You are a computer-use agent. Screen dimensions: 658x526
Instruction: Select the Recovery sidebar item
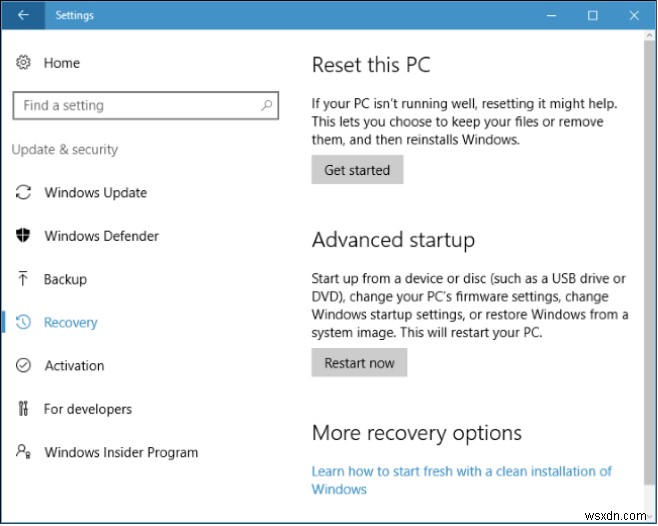coord(70,322)
